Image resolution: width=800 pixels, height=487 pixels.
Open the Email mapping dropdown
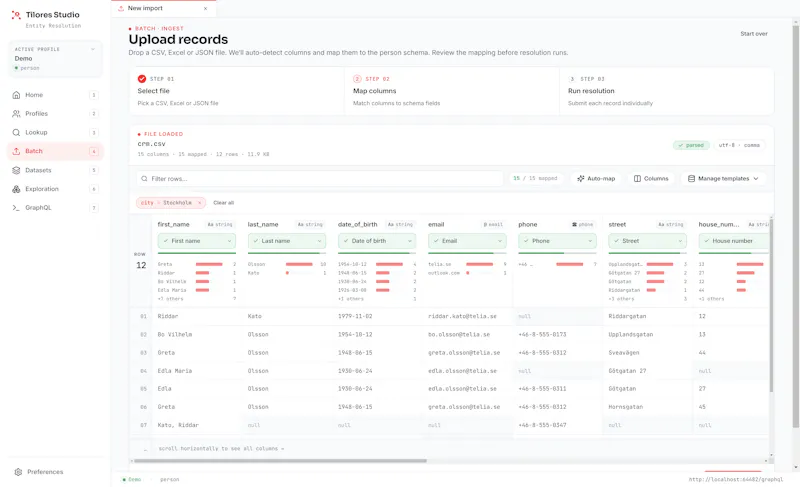(467, 241)
